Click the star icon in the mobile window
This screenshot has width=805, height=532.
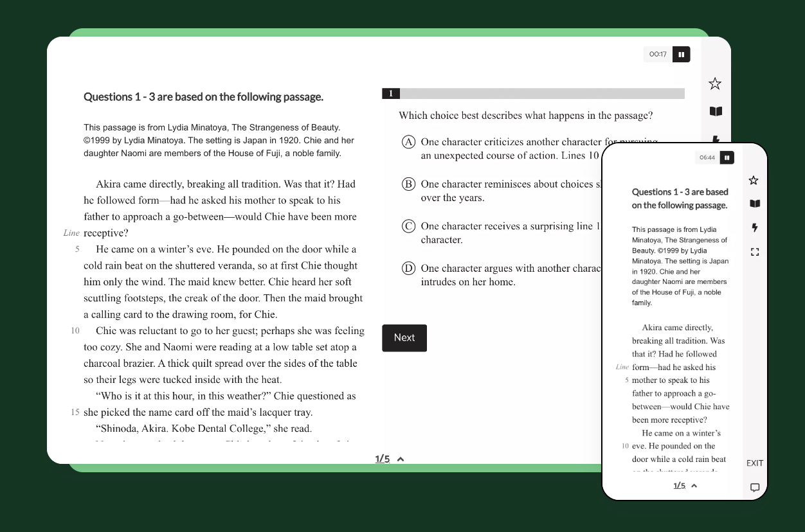point(754,181)
